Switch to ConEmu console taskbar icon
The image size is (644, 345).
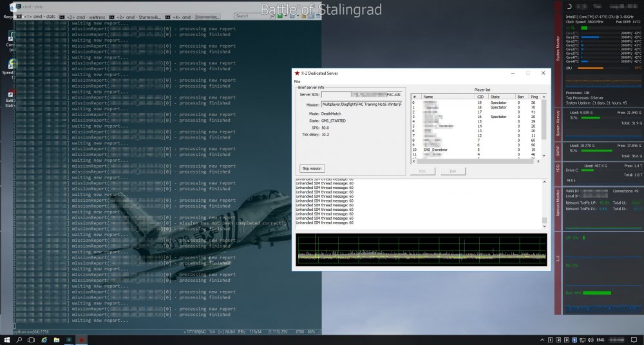[69, 340]
